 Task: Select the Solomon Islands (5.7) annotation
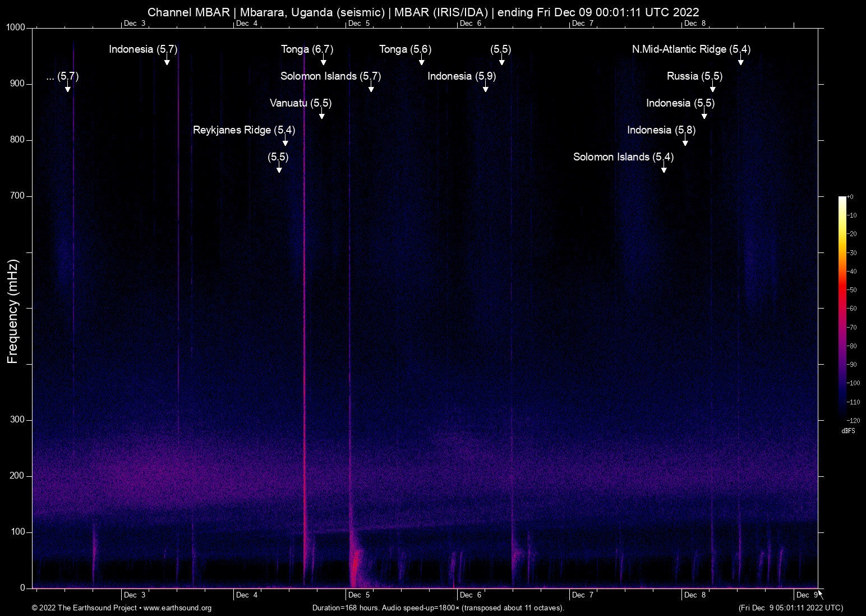[330, 76]
